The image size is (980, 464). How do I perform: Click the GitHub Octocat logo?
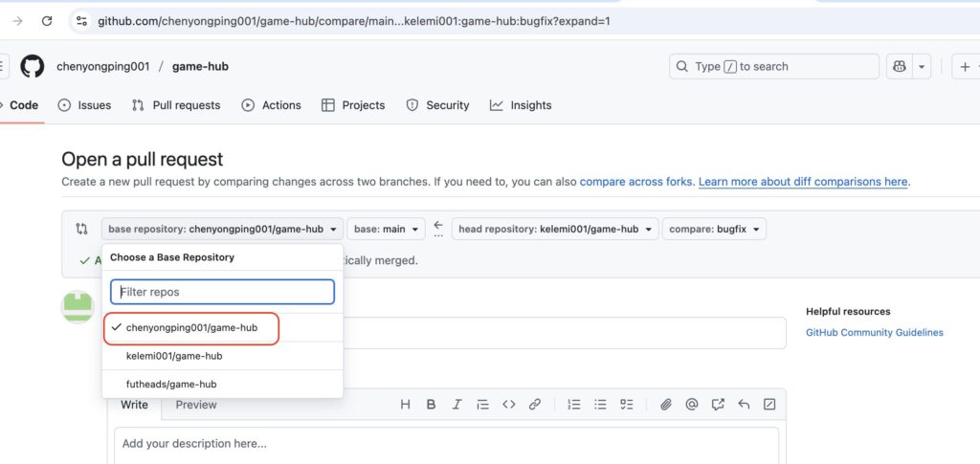(x=33, y=66)
